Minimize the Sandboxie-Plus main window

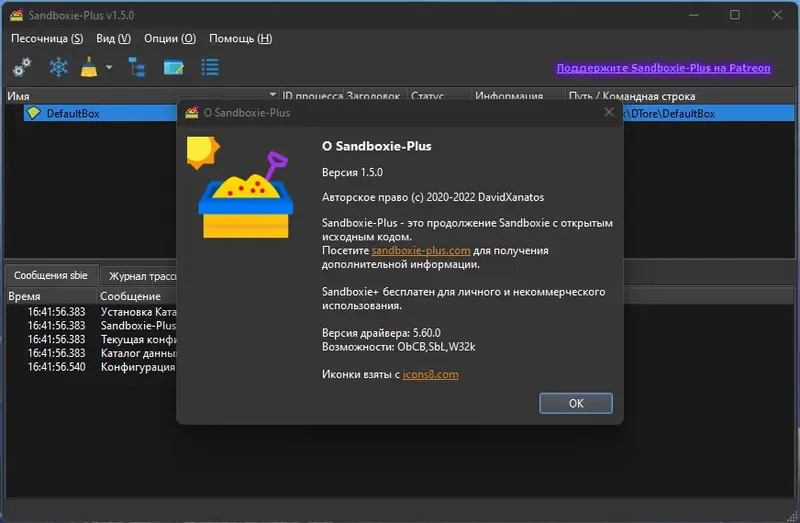point(693,15)
